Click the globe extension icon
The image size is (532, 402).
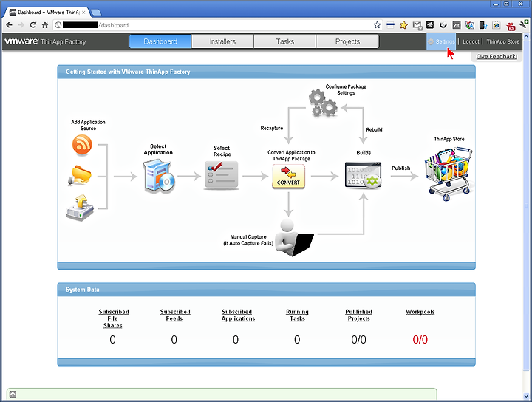tap(443, 25)
